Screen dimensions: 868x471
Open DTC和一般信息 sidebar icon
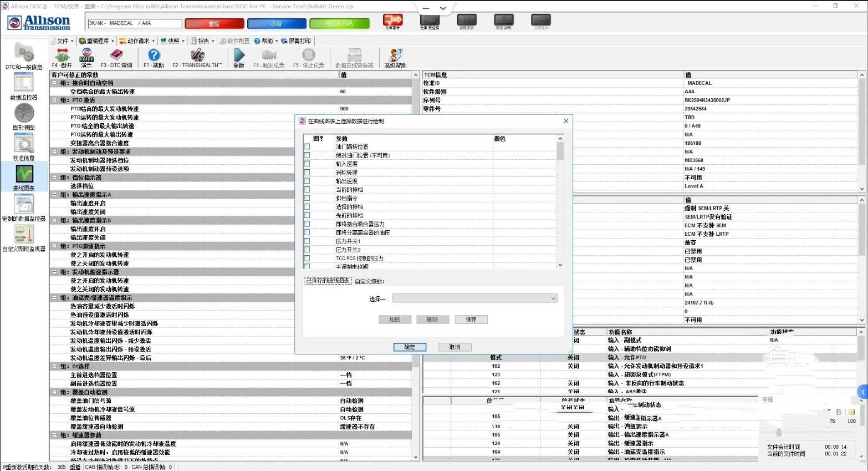click(x=24, y=53)
